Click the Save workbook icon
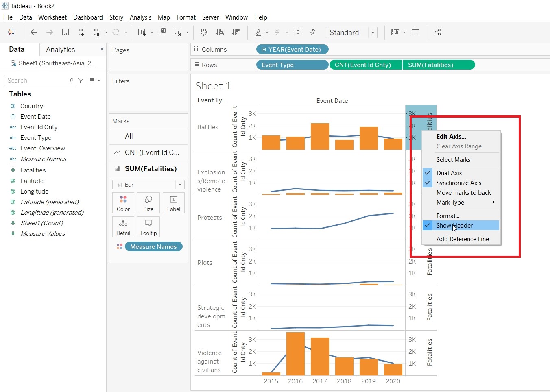Viewport: 550px width, 392px height. 65,33
